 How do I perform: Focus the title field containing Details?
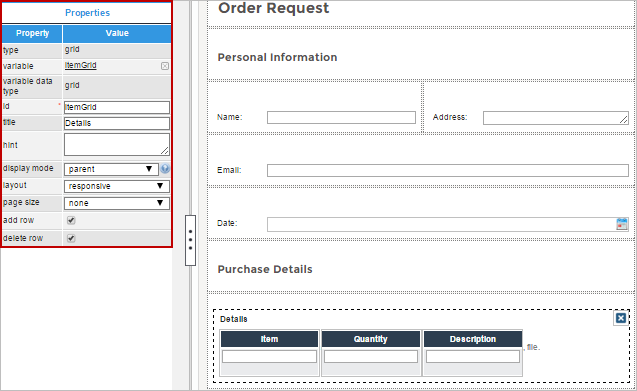[x=117, y=123]
